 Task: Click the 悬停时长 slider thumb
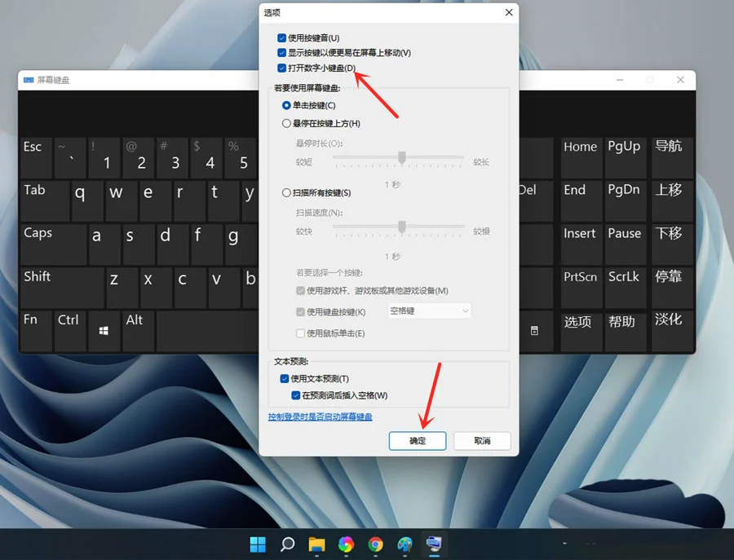tap(401, 157)
